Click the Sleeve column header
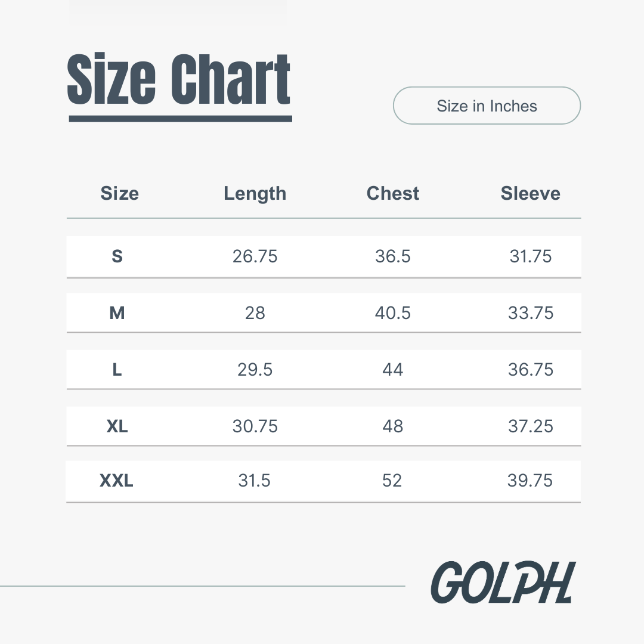The image size is (644, 644). click(530, 193)
